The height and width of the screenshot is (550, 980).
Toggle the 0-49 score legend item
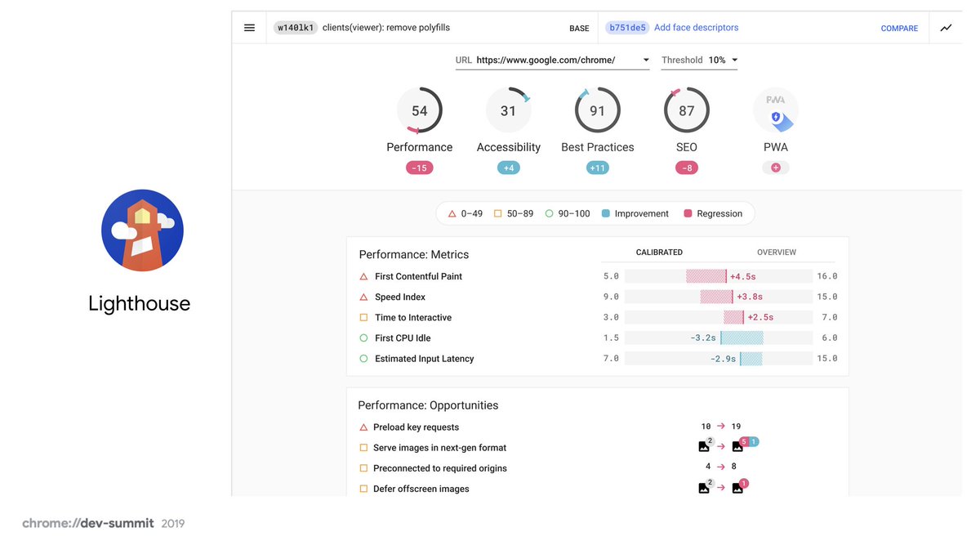click(x=464, y=213)
